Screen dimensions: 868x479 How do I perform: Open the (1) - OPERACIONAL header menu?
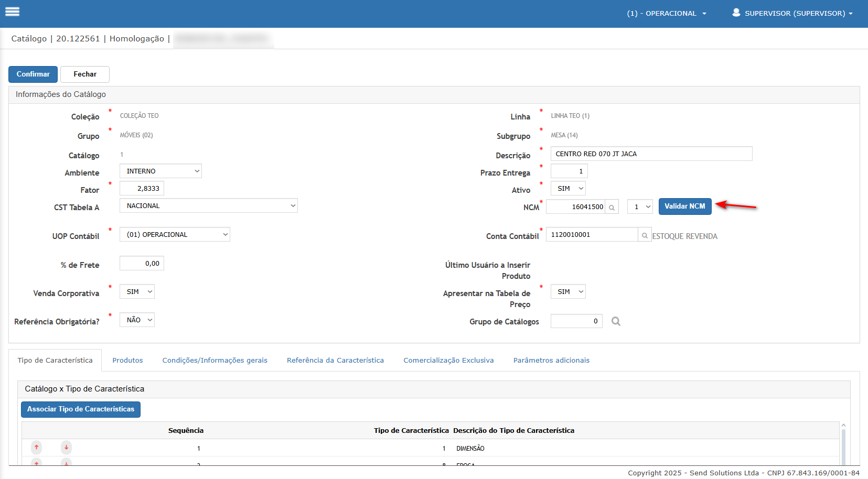click(666, 14)
